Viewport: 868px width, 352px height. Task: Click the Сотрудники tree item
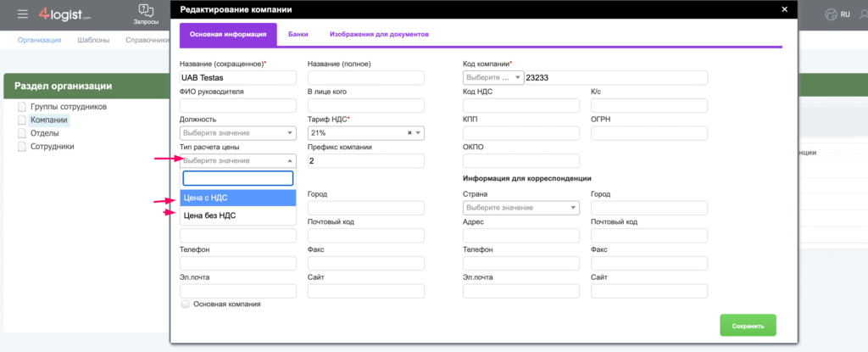[x=52, y=146]
